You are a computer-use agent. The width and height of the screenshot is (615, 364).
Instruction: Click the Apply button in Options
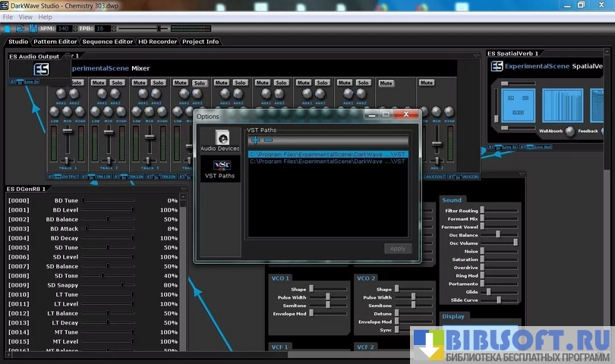click(398, 249)
